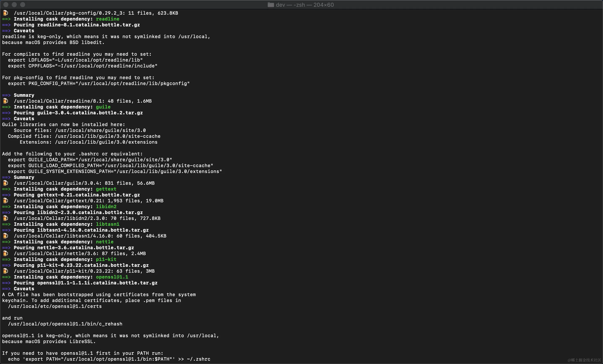Click the green 'gettext' dependency name

click(106, 189)
